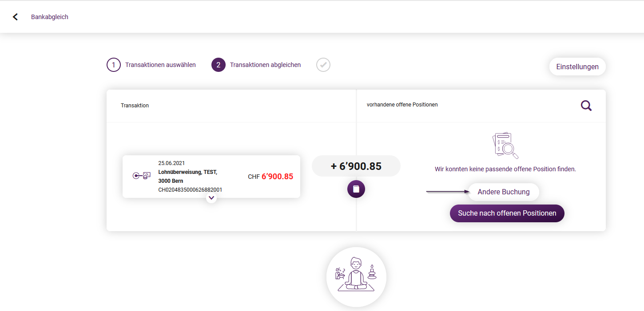Open the Transaktionen auswählen step

point(160,65)
